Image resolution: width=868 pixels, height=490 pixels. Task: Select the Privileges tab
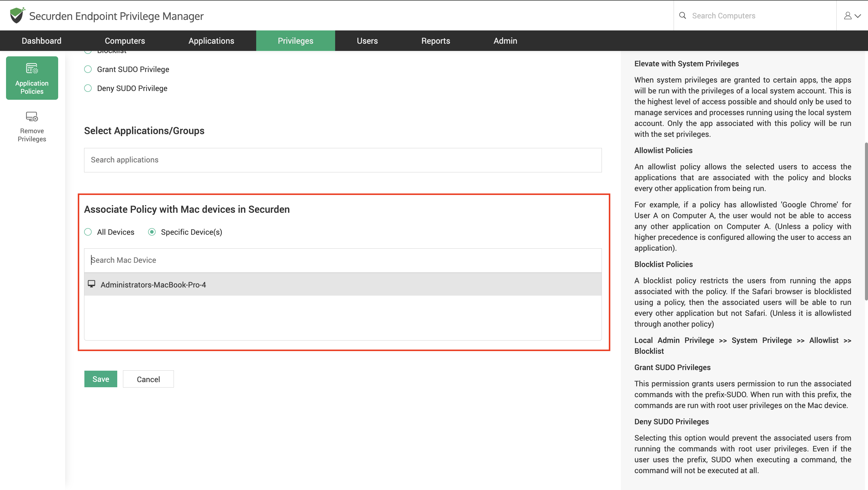295,41
